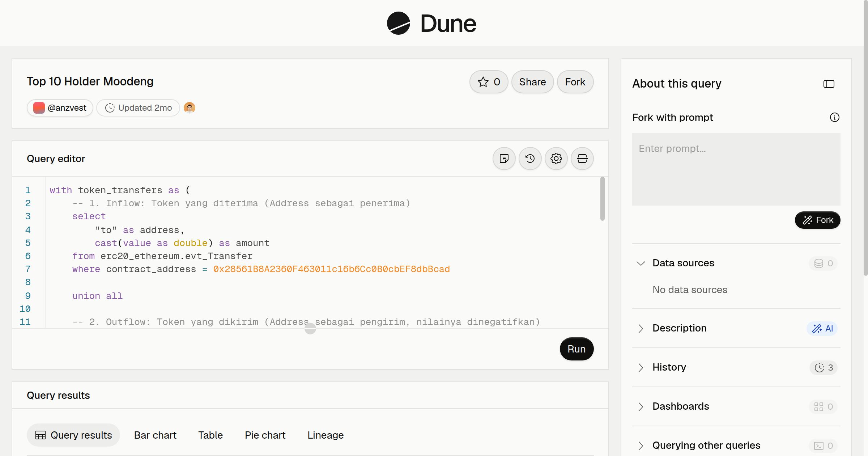Open the version history clock icon in editor
This screenshot has width=868, height=456.
pyautogui.click(x=530, y=159)
